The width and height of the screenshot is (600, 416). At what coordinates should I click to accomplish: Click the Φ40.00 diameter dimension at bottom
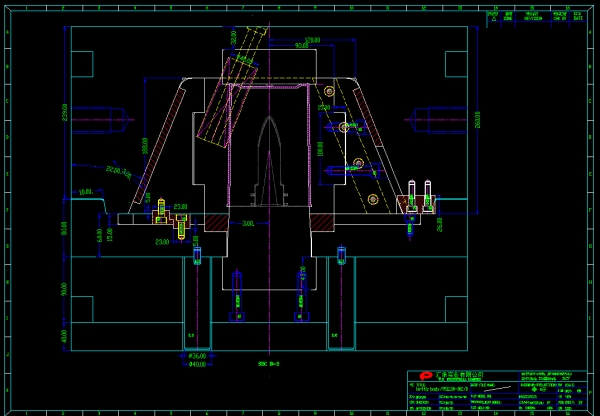pyautogui.click(x=197, y=363)
